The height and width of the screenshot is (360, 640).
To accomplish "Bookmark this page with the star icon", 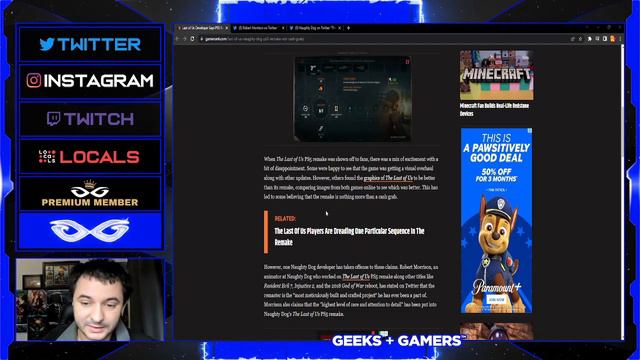I will click(580, 39).
